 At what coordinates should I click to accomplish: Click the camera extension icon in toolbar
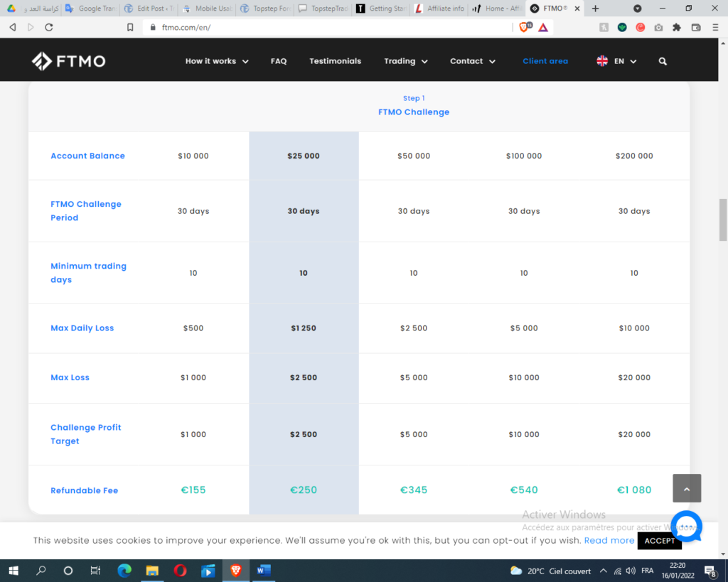point(658,28)
